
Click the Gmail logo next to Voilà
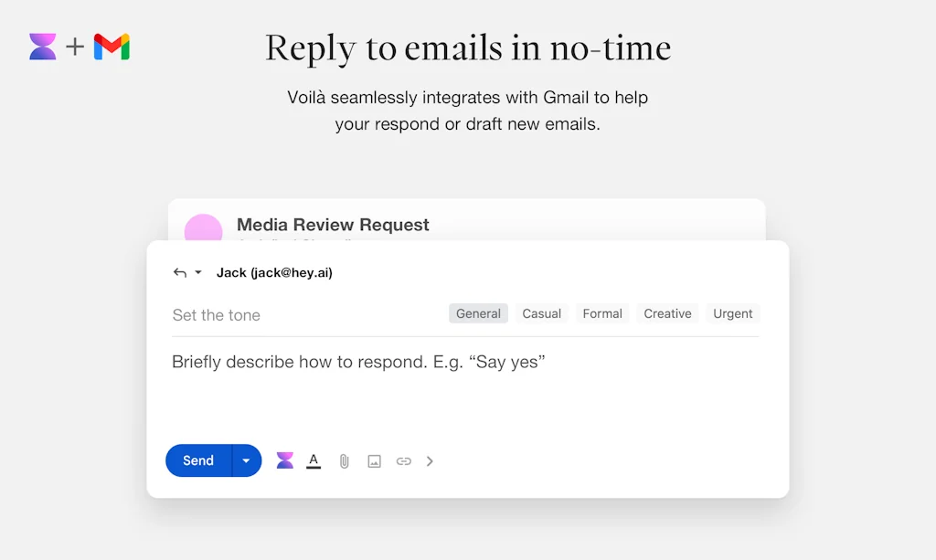tap(110, 45)
